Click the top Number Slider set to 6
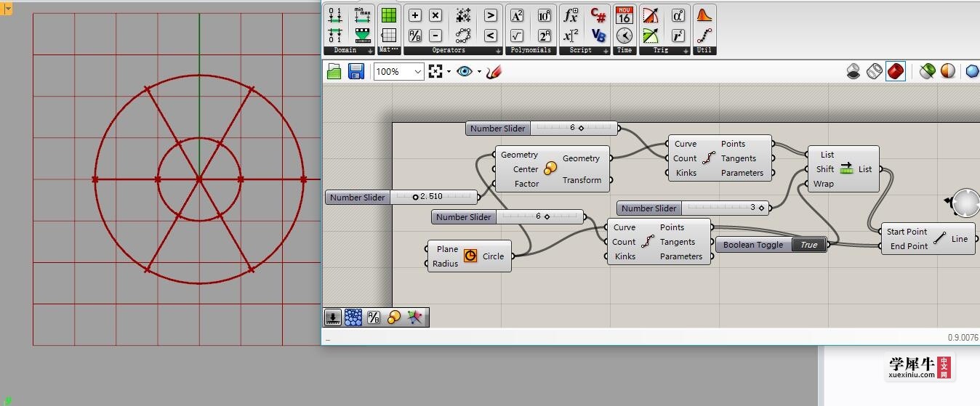The image size is (980, 406). pos(542,129)
